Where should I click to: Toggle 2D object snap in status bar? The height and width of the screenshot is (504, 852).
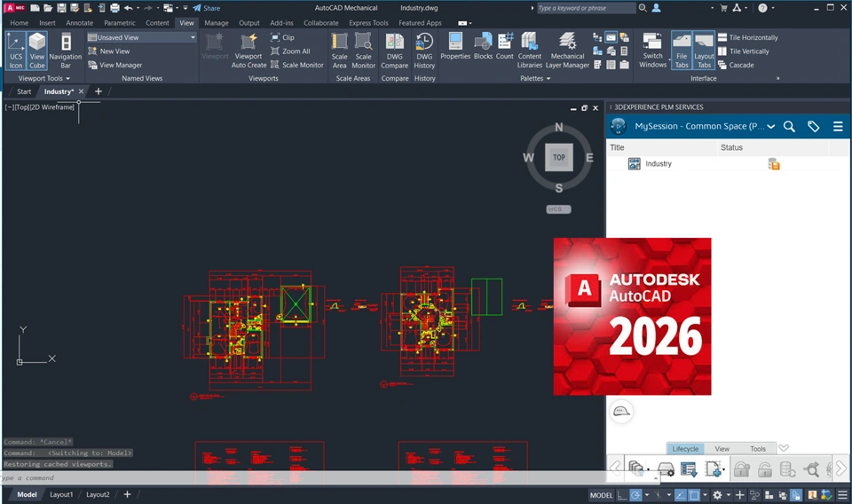(694, 495)
